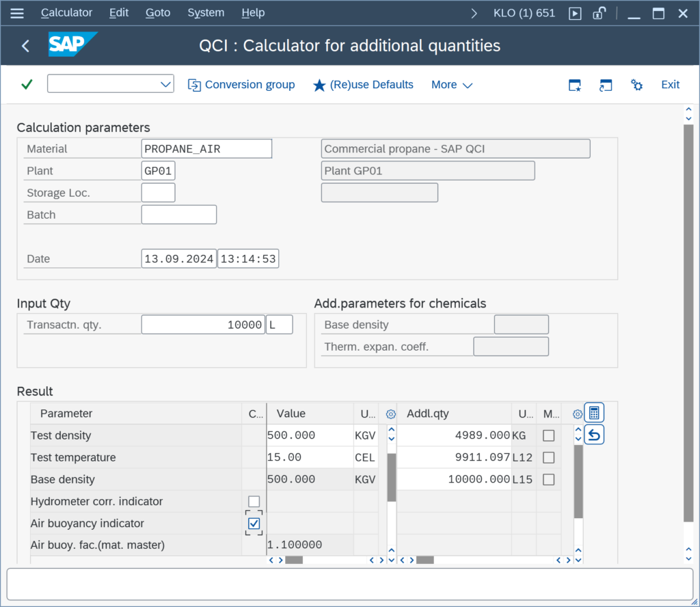Image resolution: width=700 pixels, height=607 pixels.
Task: Click the Conversion group button
Action: click(x=241, y=85)
